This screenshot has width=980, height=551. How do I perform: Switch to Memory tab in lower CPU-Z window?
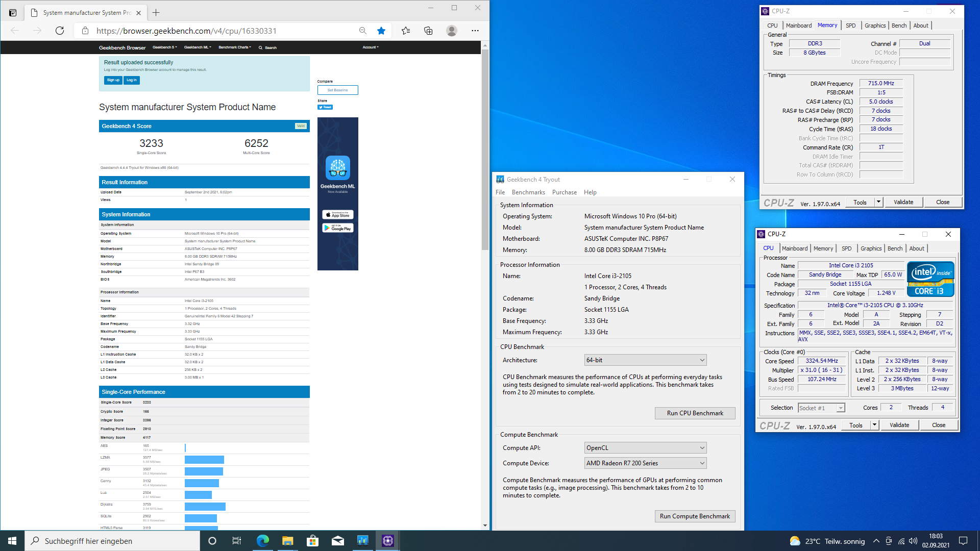click(823, 248)
